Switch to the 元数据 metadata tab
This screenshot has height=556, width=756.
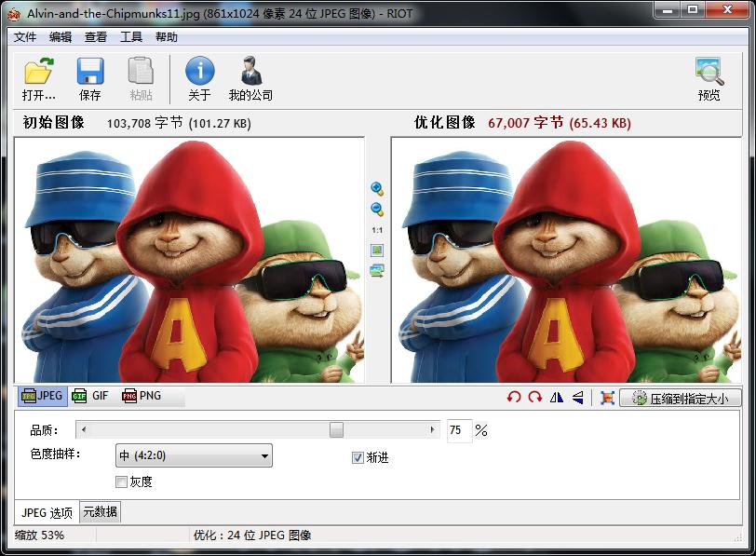[x=100, y=511]
